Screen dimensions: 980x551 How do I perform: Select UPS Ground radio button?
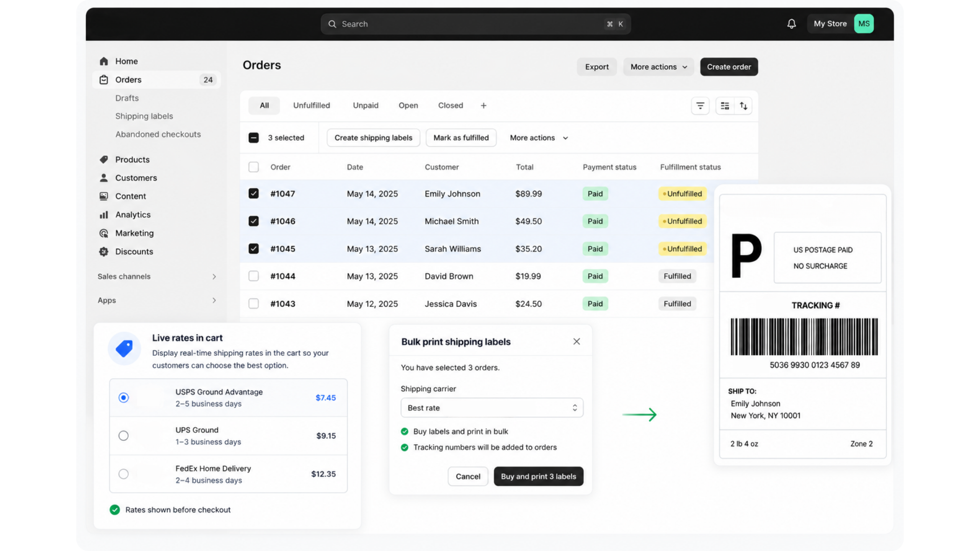pos(123,435)
